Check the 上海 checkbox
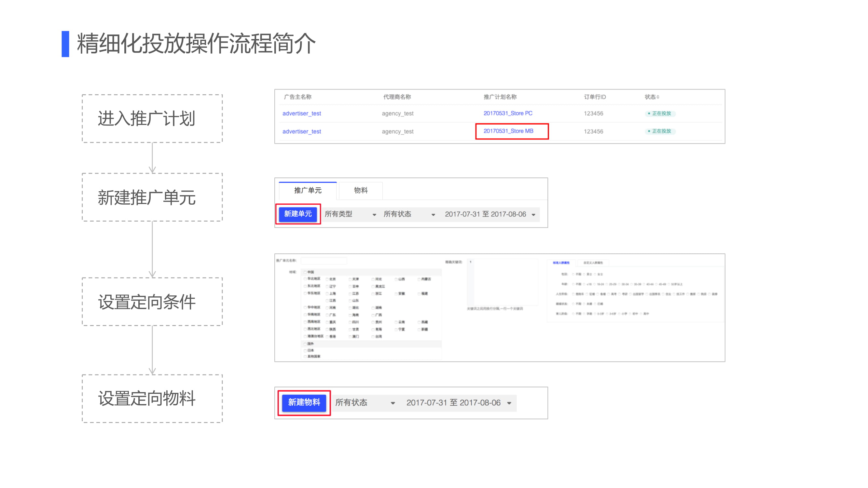This screenshot has height=488, width=868. click(327, 294)
